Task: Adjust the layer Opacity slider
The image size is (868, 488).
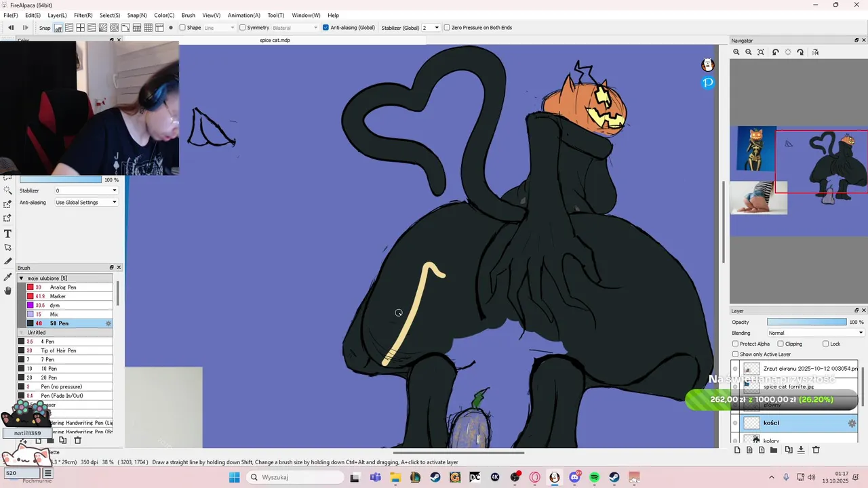Action: point(807,322)
